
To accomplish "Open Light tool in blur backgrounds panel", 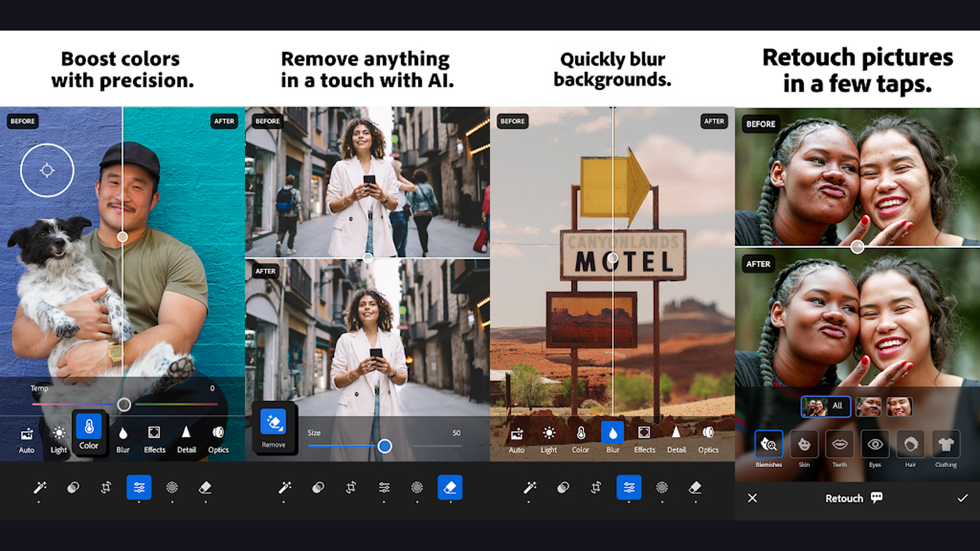I will [549, 440].
